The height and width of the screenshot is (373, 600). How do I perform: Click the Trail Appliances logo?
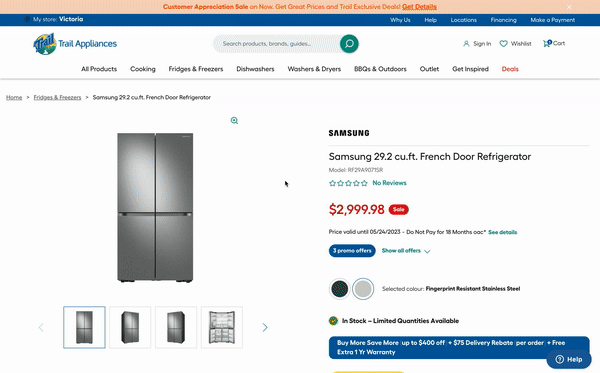(x=75, y=44)
